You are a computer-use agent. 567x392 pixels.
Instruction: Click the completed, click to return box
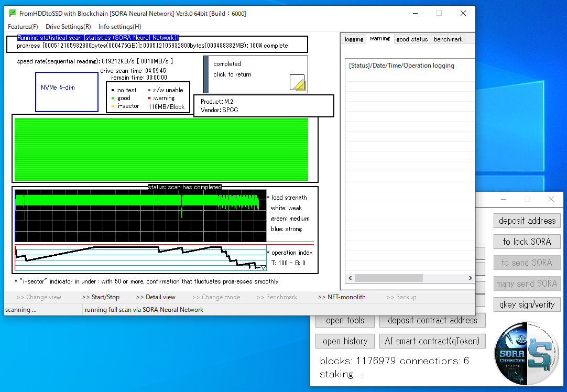pyautogui.click(x=256, y=74)
